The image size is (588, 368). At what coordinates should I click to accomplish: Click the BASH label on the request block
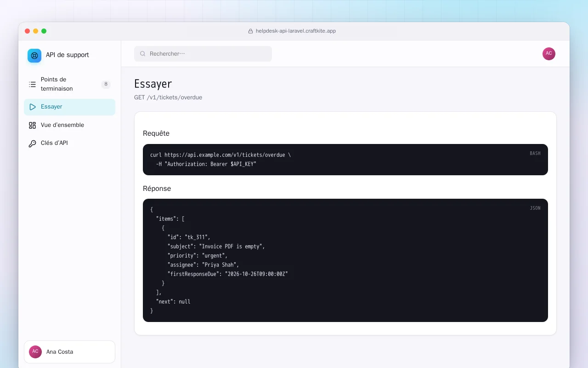535,153
